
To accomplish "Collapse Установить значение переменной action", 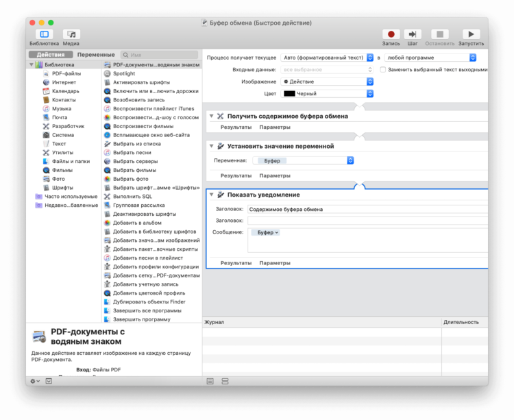I will 212,146.
